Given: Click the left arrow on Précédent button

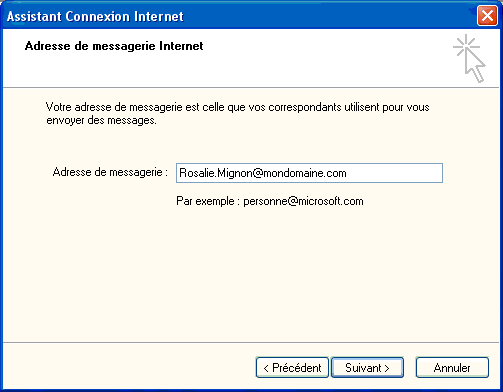Looking at the screenshot, I should coord(266,368).
